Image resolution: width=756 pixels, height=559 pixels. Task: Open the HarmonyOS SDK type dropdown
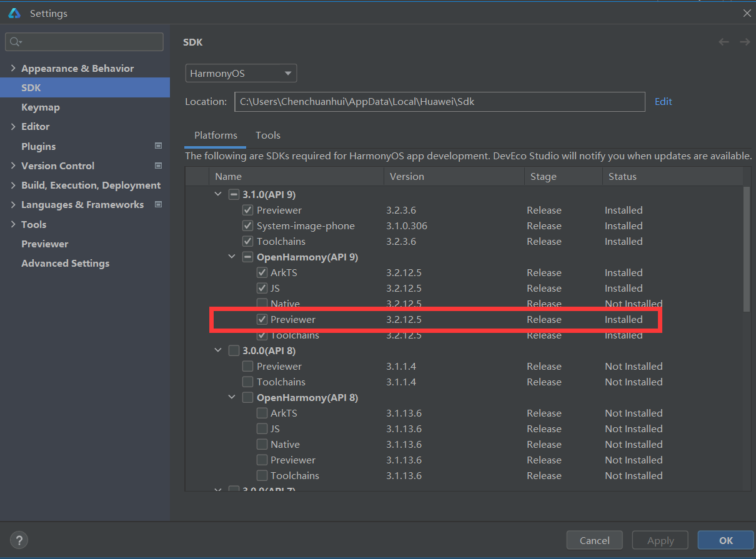(241, 73)
